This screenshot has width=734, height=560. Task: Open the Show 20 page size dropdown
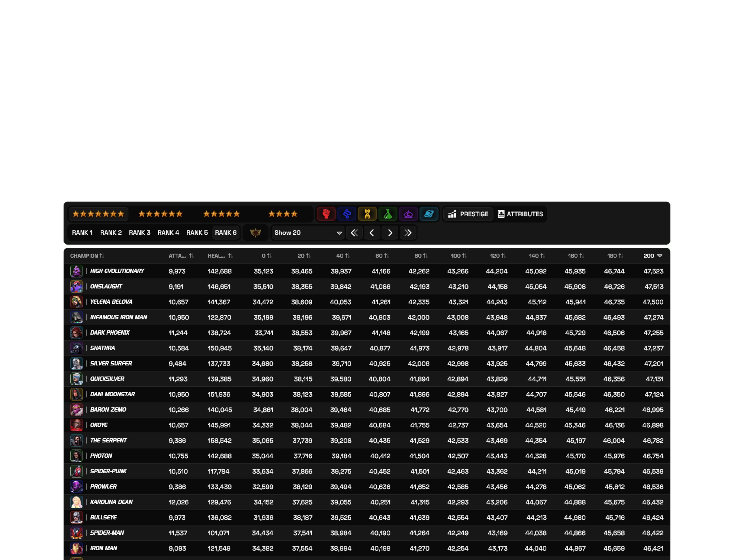click(308, 233)
